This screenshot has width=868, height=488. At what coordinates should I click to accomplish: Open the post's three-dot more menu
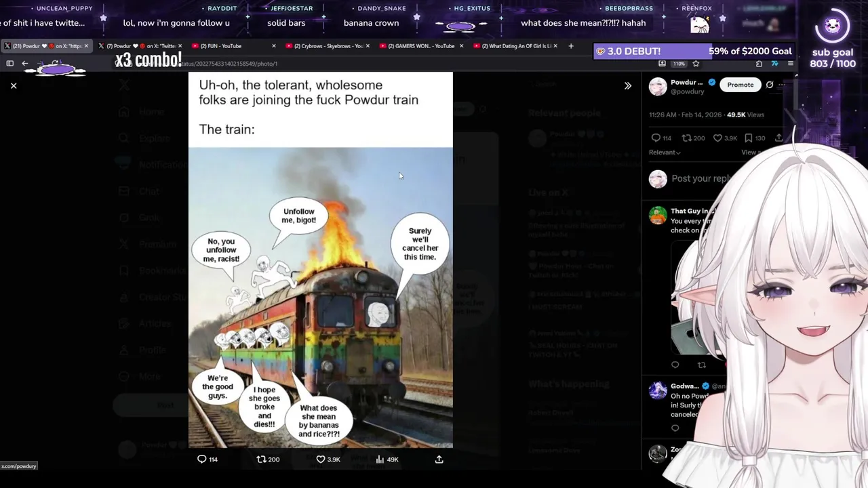[782, 85]
